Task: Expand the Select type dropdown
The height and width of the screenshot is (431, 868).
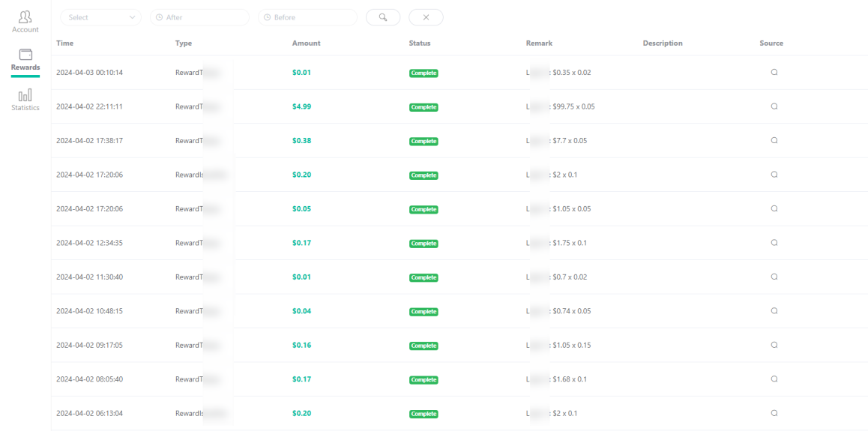Action: pos(100,17)
